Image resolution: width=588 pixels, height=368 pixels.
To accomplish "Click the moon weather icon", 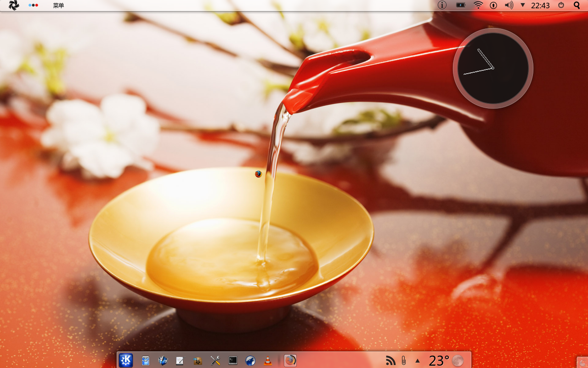I will coord(458,361).
